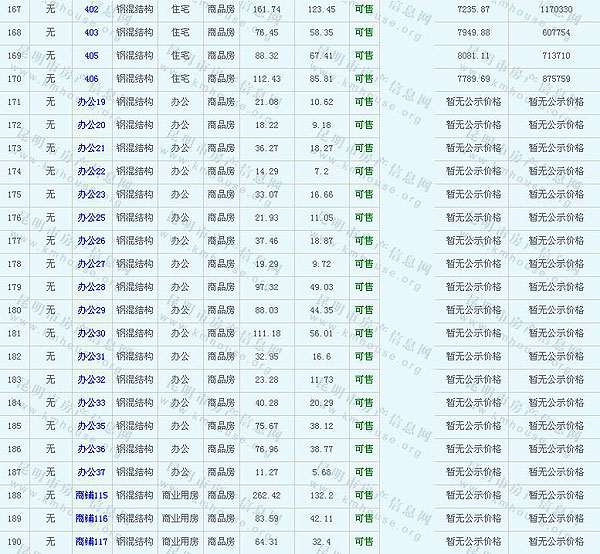Click the unit price 8081.11 cell
This screenshot has width=600, height=554.
click(473, 56)
